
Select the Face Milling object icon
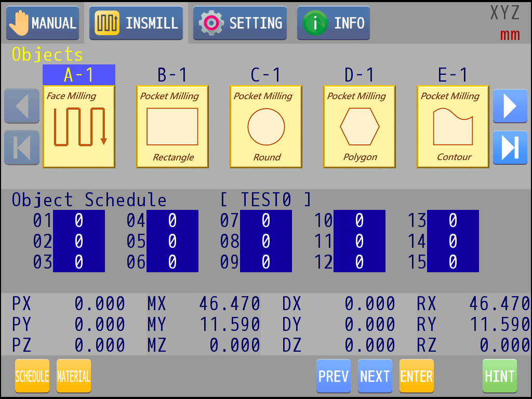(79, 127)
